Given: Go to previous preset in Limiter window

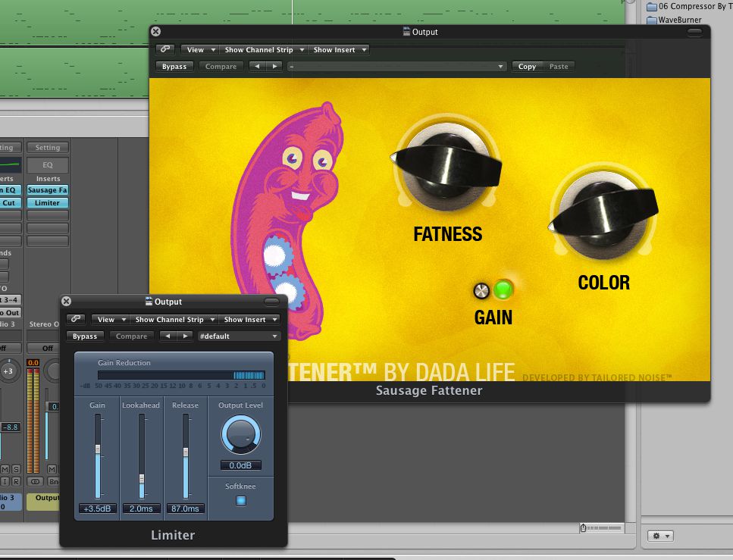Looking at the screenshot, I should (x=168, y=336).
